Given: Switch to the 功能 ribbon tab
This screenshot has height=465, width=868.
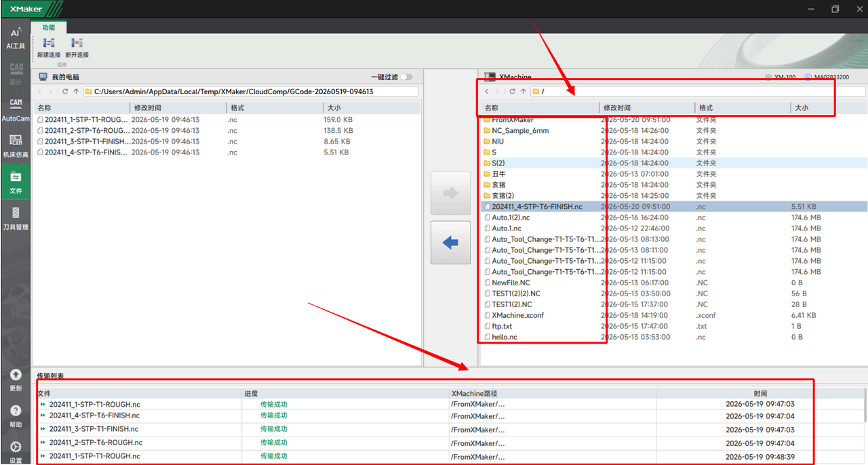Looking at the screenshot, I should click(49, 27).
